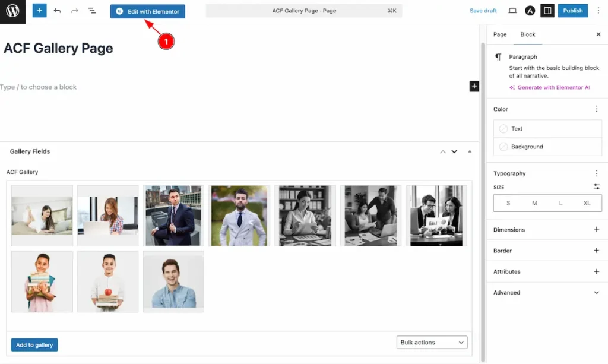Open the Bulk actions dropdown
The width and height of the screenshot is (608, 364).
[x=432, y=343]
